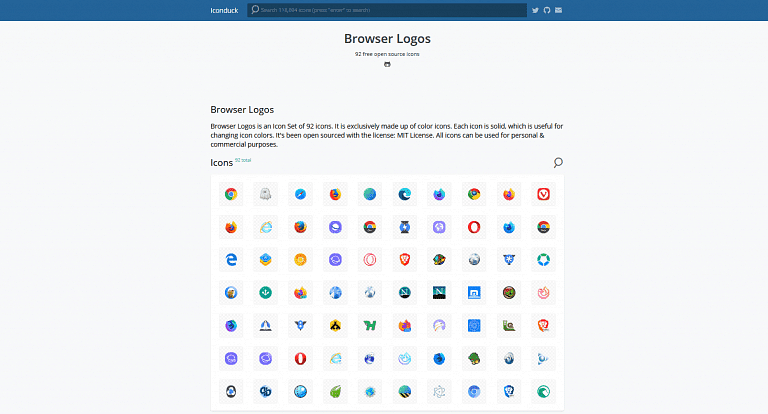Select the glossy 3D red Opera logo
The width and height of the screenshot is (768, 414).
(x=300, y=359)
